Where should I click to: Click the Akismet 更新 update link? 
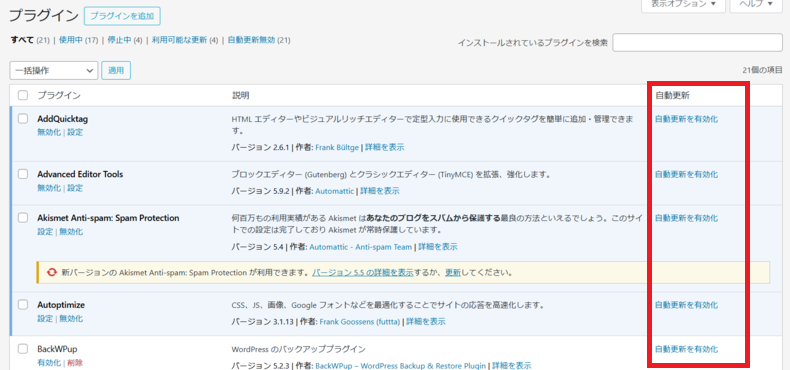coord(453,273)
